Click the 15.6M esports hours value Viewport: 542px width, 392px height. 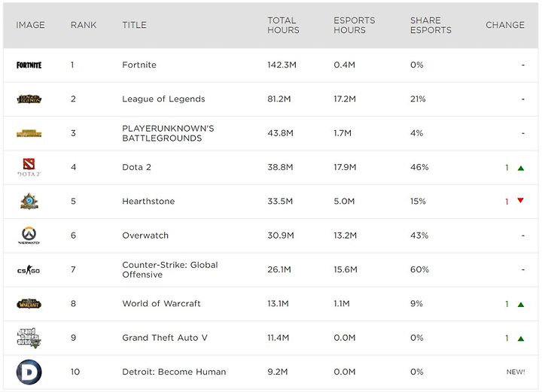click(x=346, y=270)
